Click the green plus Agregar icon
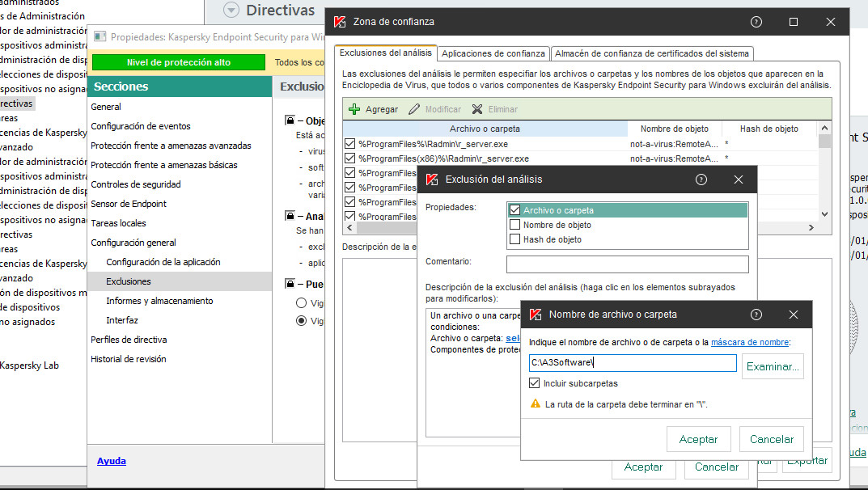The width and height of the screenshot is (868, 490). (x=354, y=109)
